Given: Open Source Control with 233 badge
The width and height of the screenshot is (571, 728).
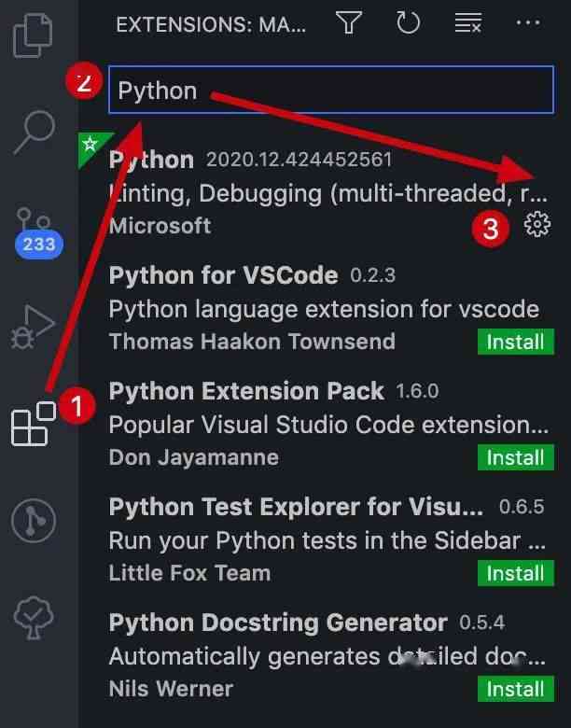Looking at the screenshot, I should (37, 232).
